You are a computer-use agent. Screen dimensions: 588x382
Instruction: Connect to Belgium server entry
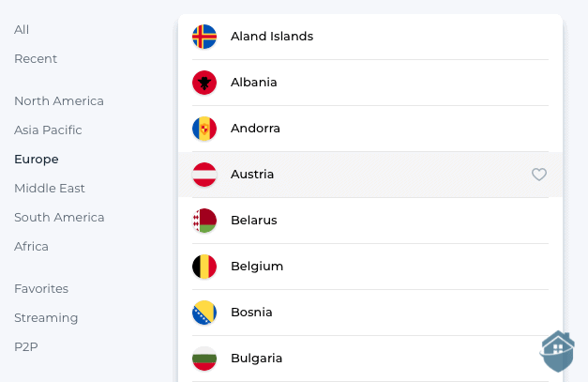click(370, 267)
